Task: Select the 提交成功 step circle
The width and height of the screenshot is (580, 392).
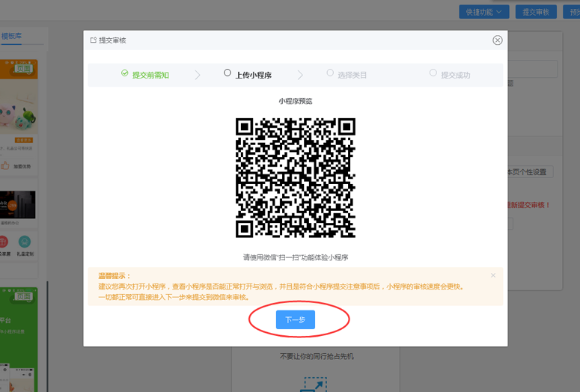Action: click(433, 73)
